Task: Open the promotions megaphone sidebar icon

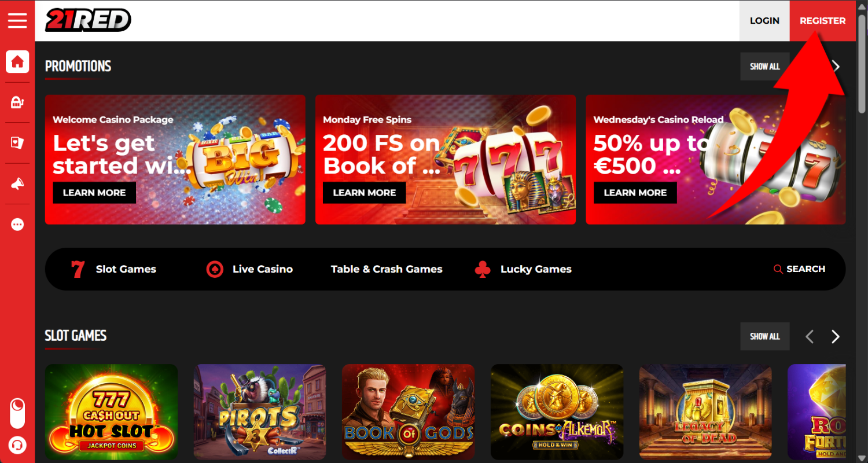Action: click(17, 184)
